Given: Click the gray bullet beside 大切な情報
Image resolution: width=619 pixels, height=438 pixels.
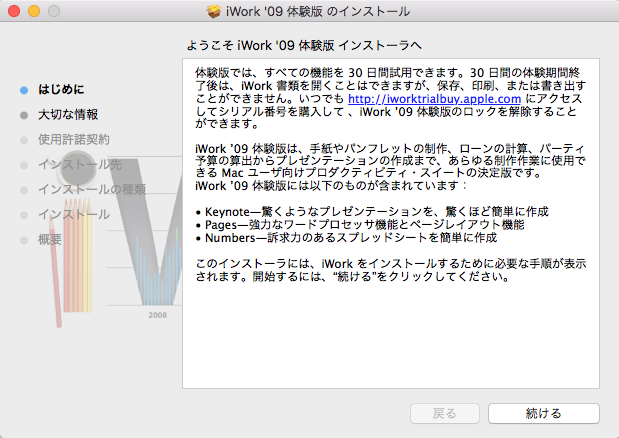Looking at the screenshot, I should (24, 115).
